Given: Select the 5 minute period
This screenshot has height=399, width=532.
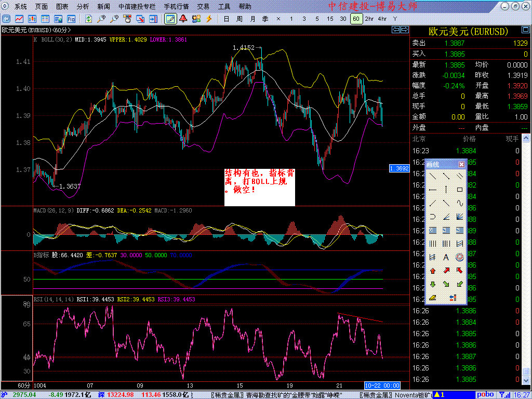Looking at the screenshot, I should pos(317,19).
